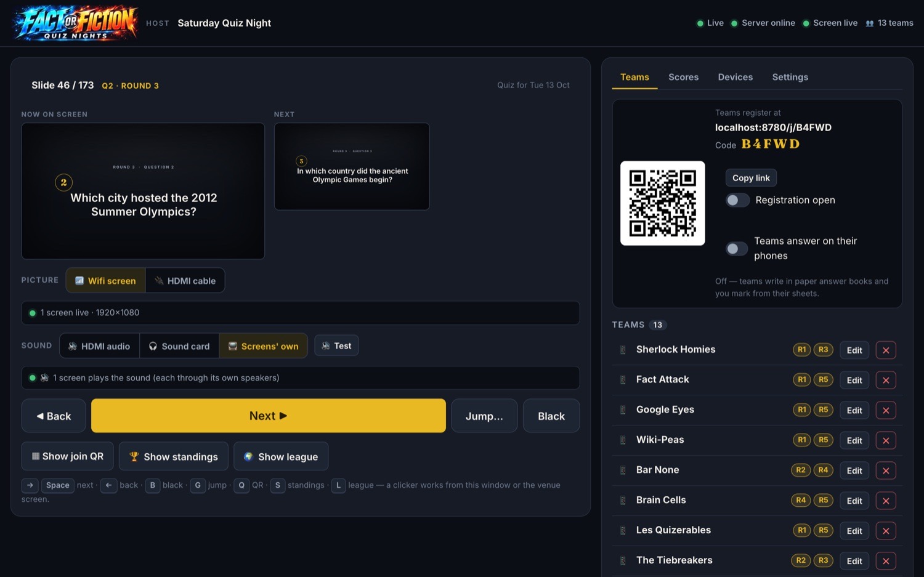Screen dimensions: 924x577
Task: Choose Sound card for sound output
Action: [x=179, y=346]
